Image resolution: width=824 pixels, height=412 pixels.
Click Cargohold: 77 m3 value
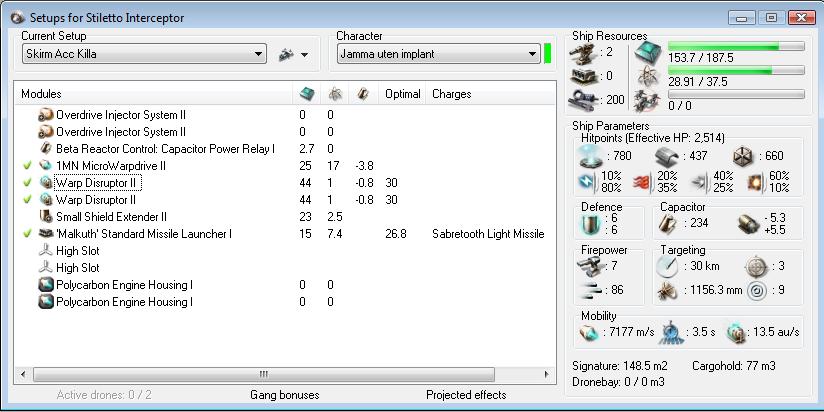click(x=734, y=366)
